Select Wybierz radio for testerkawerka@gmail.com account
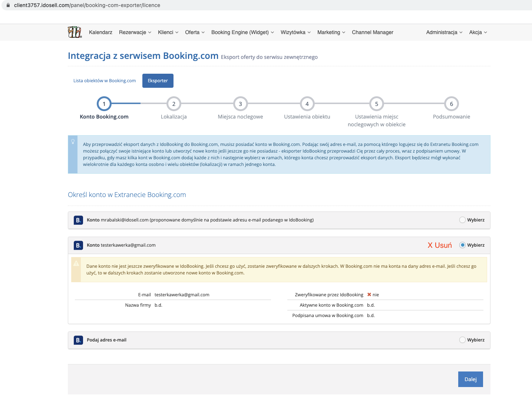This screenshot has width=532, height=400. (x=462, y=245)
